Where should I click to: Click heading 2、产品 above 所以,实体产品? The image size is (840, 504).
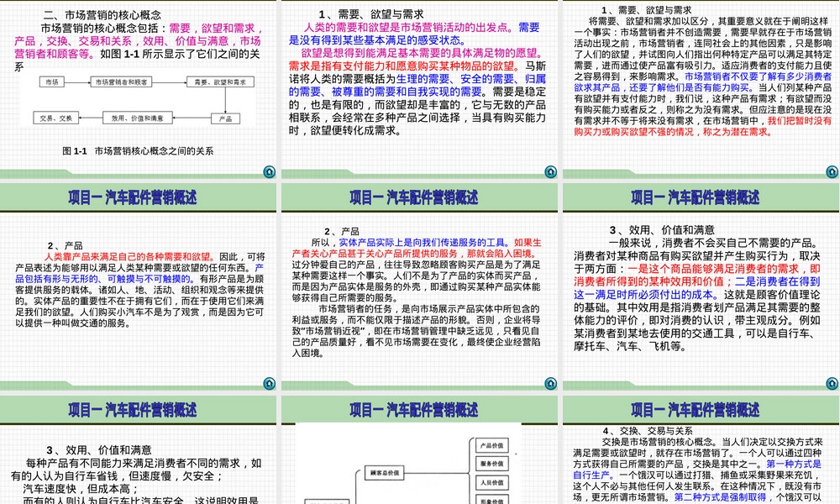(342, 231)
